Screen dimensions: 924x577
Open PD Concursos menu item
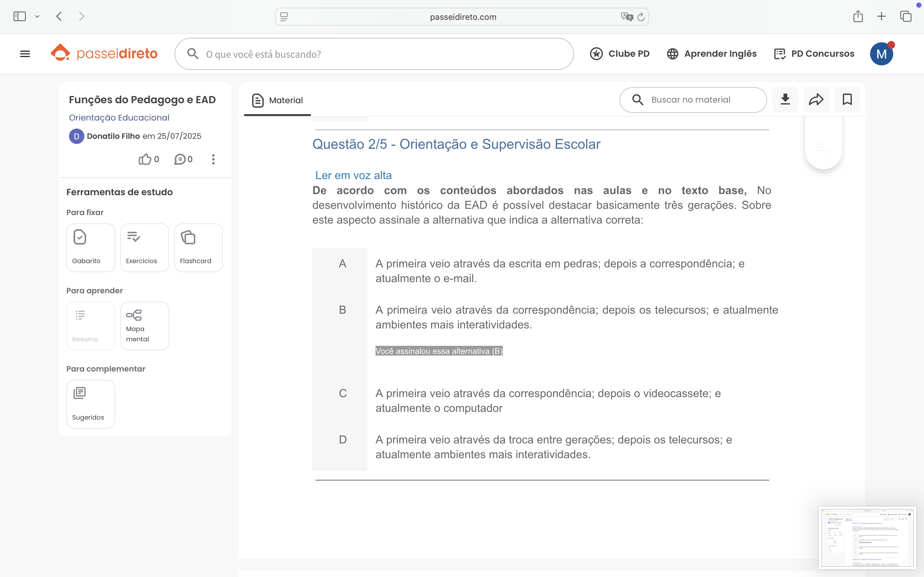[814, 54]
